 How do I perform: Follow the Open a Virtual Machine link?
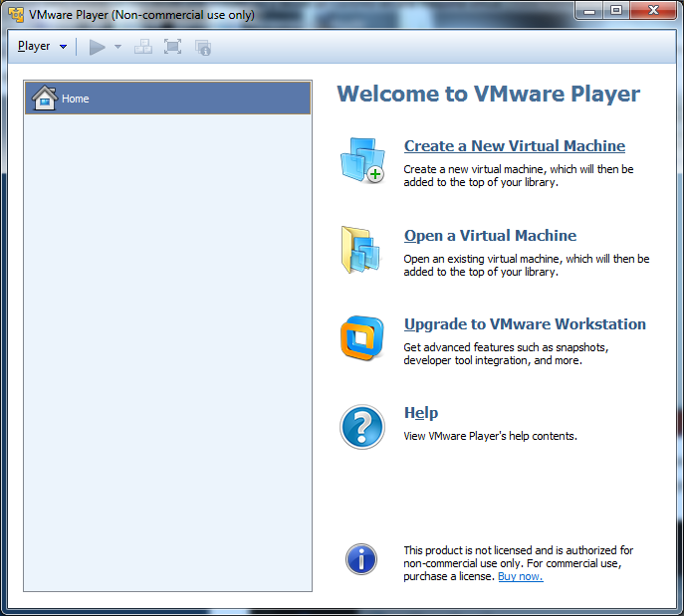(x=490, y=236)
